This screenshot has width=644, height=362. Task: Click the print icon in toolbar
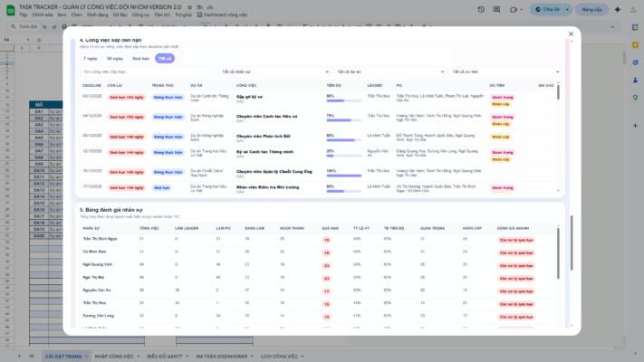pyautogui.click(x=64, y=26)
